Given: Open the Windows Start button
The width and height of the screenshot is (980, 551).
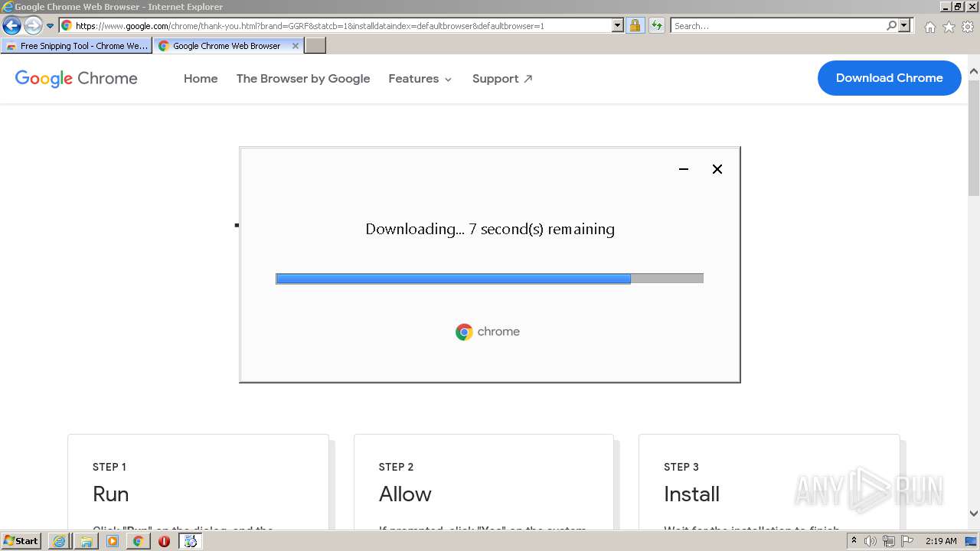Looking at the screenshot, I should pos(21,541).
